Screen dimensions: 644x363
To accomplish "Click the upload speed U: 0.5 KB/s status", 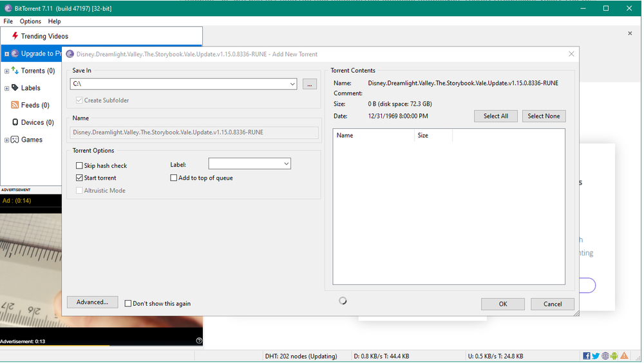I will [x=495, y=356].
